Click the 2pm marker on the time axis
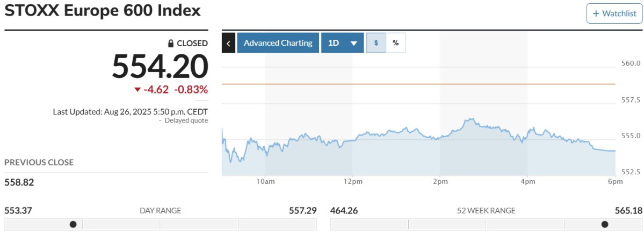644x235 pixels. pos(440,182)
